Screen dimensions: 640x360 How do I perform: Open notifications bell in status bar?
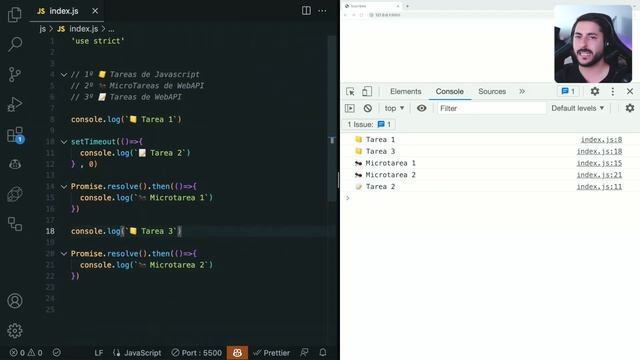point(323,353)
